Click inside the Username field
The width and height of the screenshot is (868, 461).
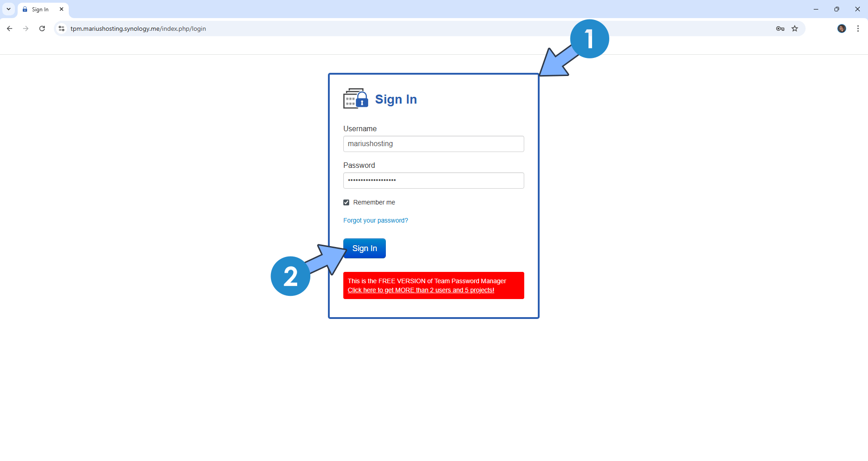[x=433, y=143]
